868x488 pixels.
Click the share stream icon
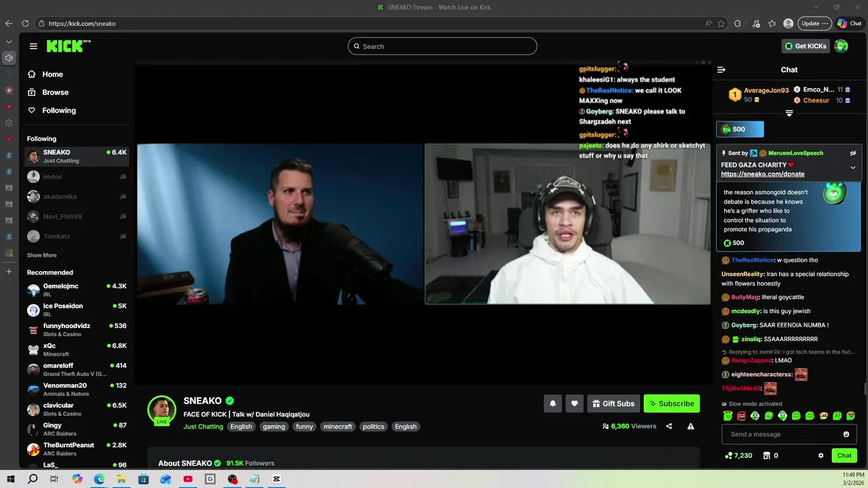(x=669, y=426)
